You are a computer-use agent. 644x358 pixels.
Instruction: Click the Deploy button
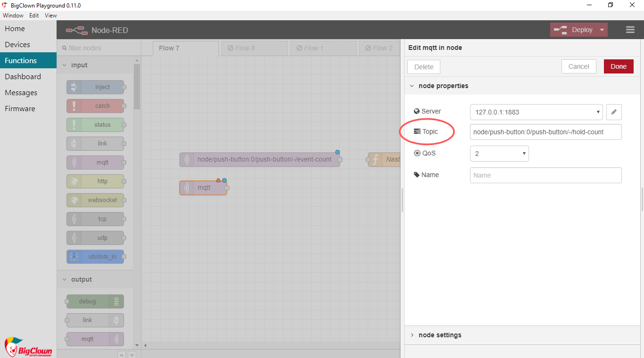[573, 30]
